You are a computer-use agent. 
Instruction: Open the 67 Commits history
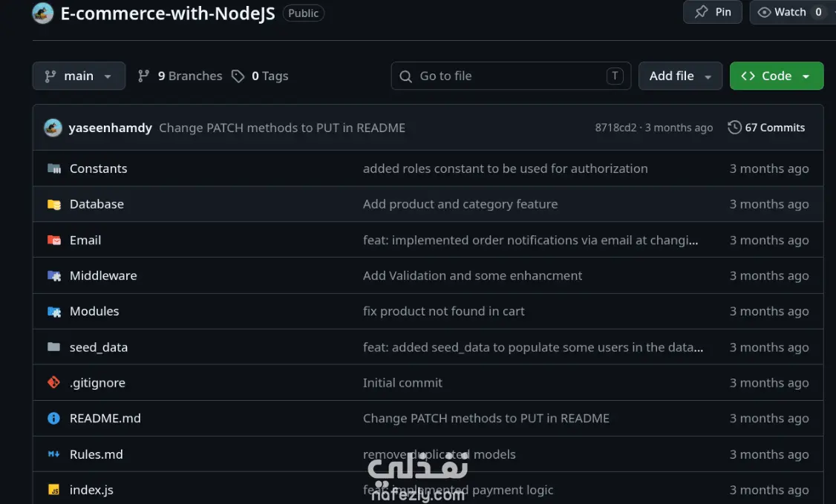click(x=766, y=128)
